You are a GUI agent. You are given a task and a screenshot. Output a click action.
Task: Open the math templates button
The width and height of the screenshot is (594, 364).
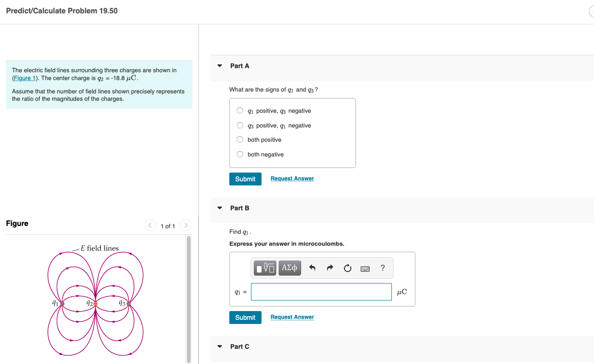[266, 268]
